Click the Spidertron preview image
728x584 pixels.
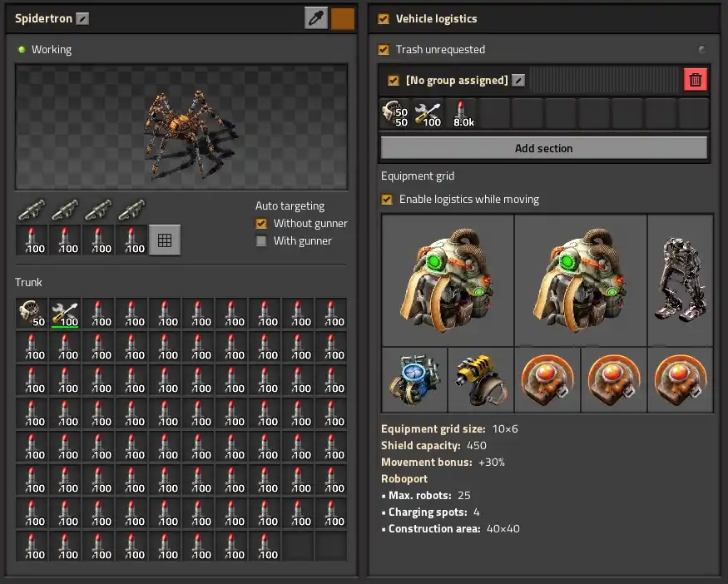pyautogui.click(x=181, y=126)
